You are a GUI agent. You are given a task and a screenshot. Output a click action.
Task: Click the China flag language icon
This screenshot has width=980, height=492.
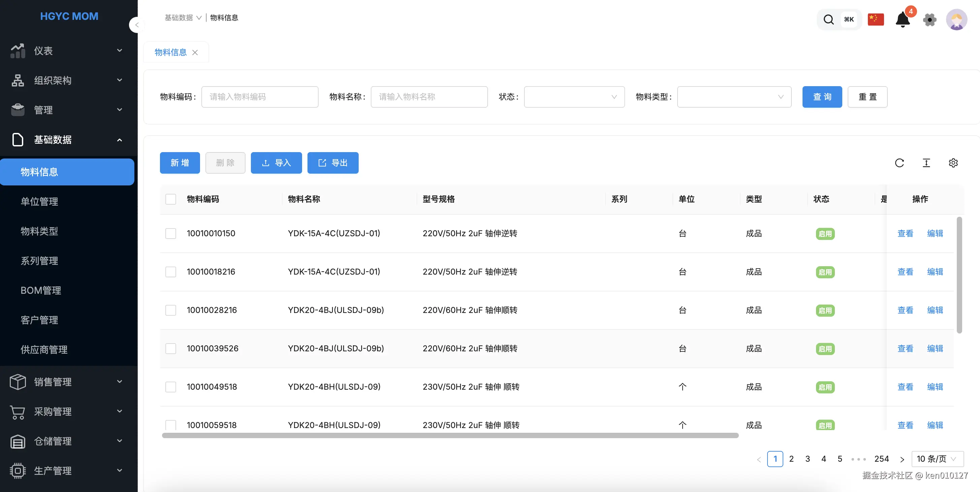coord(875,20)
